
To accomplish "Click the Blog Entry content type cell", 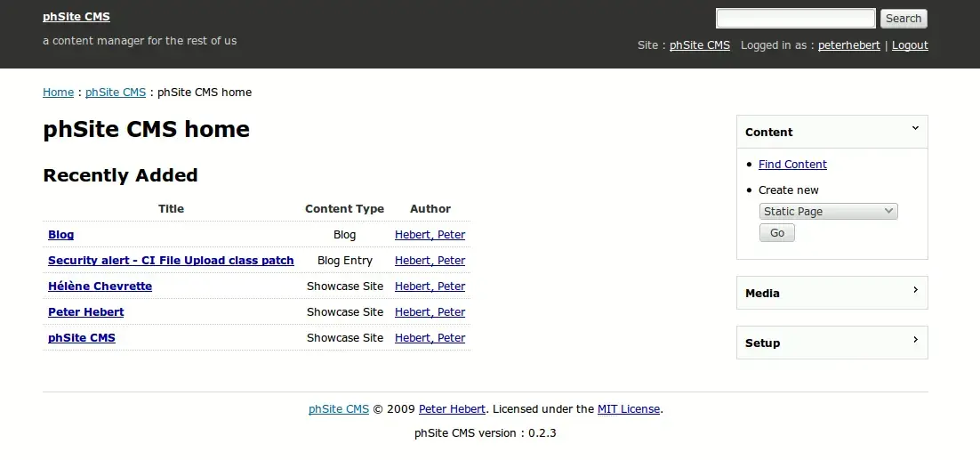I will click(344, 261).
